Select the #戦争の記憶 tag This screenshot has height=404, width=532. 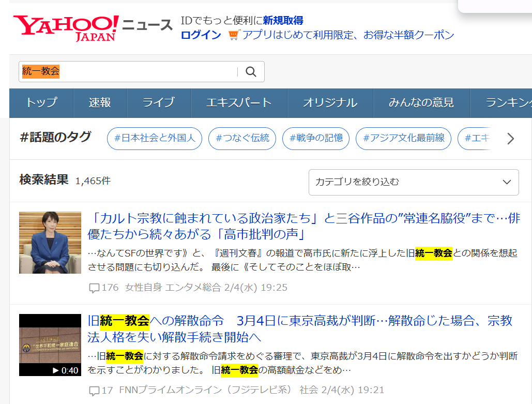click(x=316, y=139)
